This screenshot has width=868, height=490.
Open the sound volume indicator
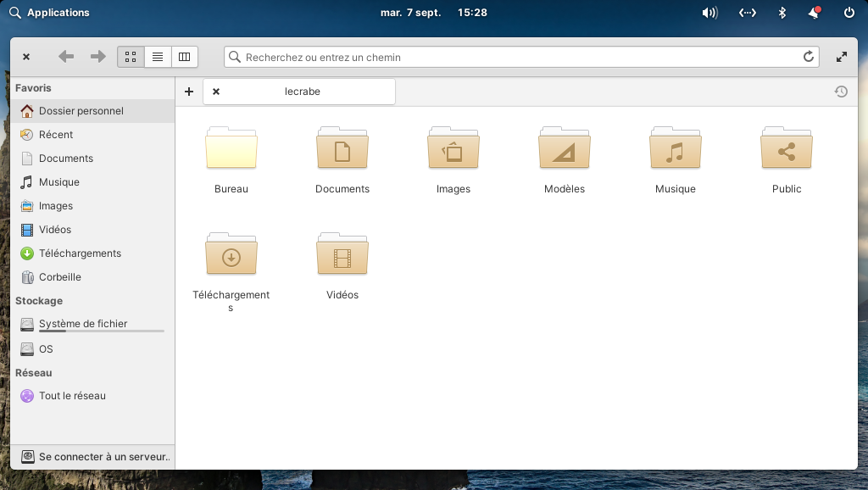[709, 12]
